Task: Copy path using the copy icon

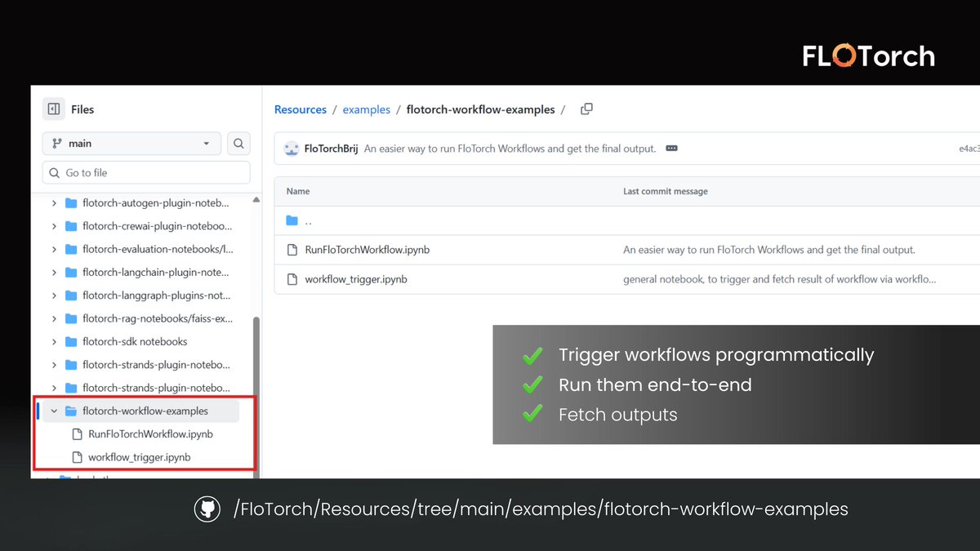Action: click(586, 109)
